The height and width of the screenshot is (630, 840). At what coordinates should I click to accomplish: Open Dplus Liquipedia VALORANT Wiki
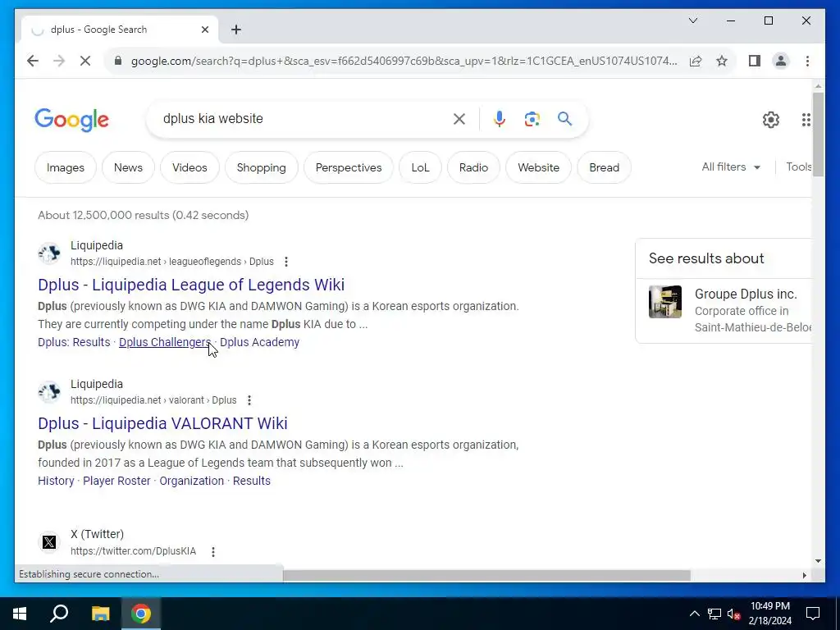click(x=163, y=423)
